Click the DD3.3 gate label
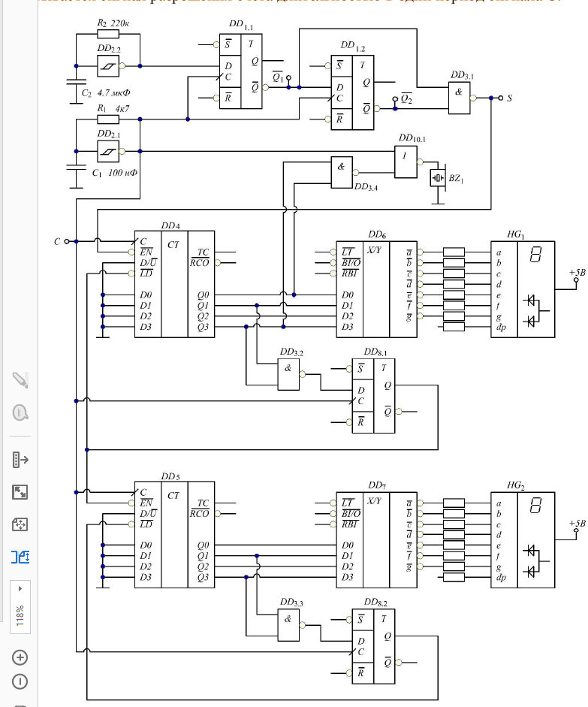This screenshot has height=707, width=588. point(291,603)
